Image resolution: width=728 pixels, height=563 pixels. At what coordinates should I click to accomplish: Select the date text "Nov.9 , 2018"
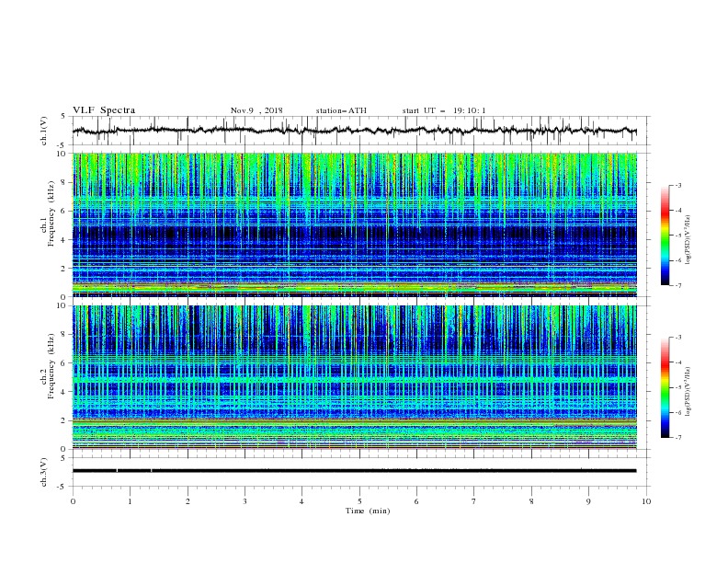[x=256, y=110]
